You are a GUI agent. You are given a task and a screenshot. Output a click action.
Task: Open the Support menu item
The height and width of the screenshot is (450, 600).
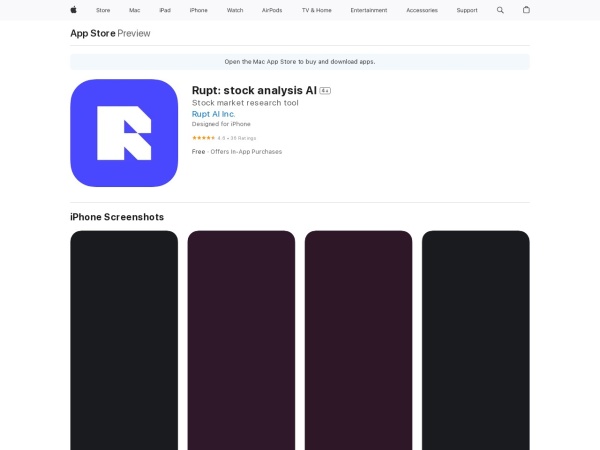pos(467,10)
